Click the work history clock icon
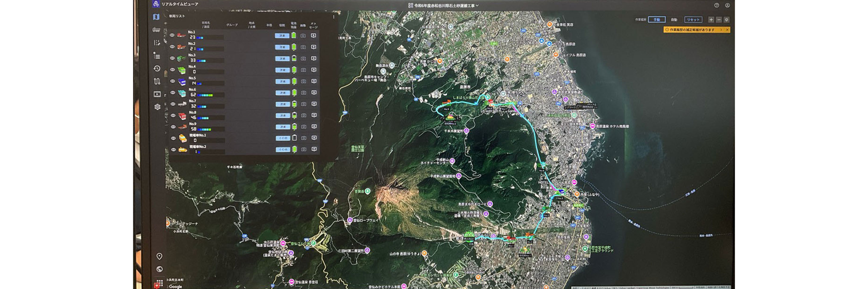868x289 pixels. (157, 68)
